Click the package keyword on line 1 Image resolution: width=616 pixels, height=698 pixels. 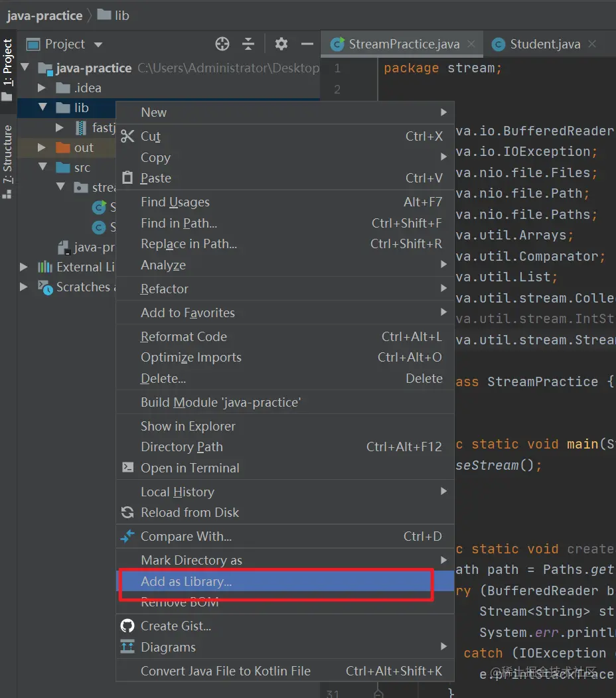[411, 68]
